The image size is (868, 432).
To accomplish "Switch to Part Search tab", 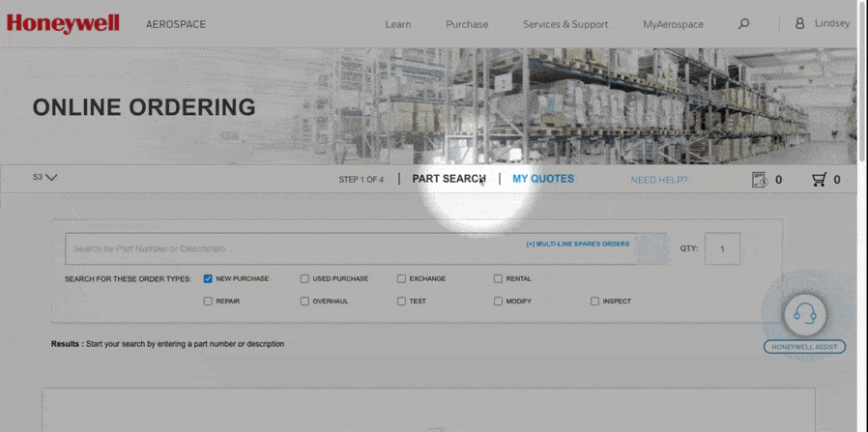I will tap(448, 179).
